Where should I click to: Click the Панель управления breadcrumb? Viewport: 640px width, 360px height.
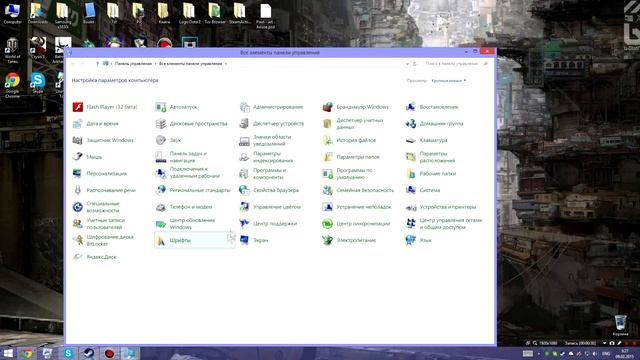click(x=133, y=64)
